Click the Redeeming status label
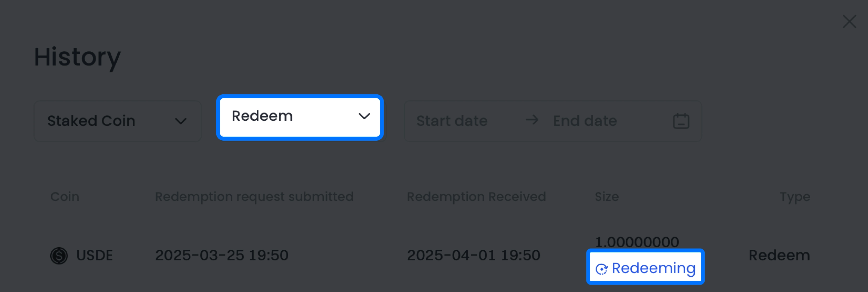The width and height of the screenshot is (868, 292). 653,268
